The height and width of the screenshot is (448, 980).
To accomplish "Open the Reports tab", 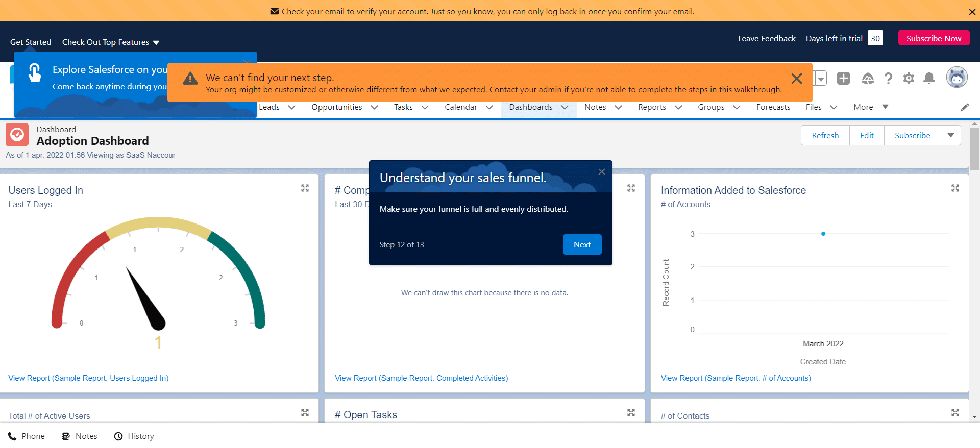I will coord(652,107).
